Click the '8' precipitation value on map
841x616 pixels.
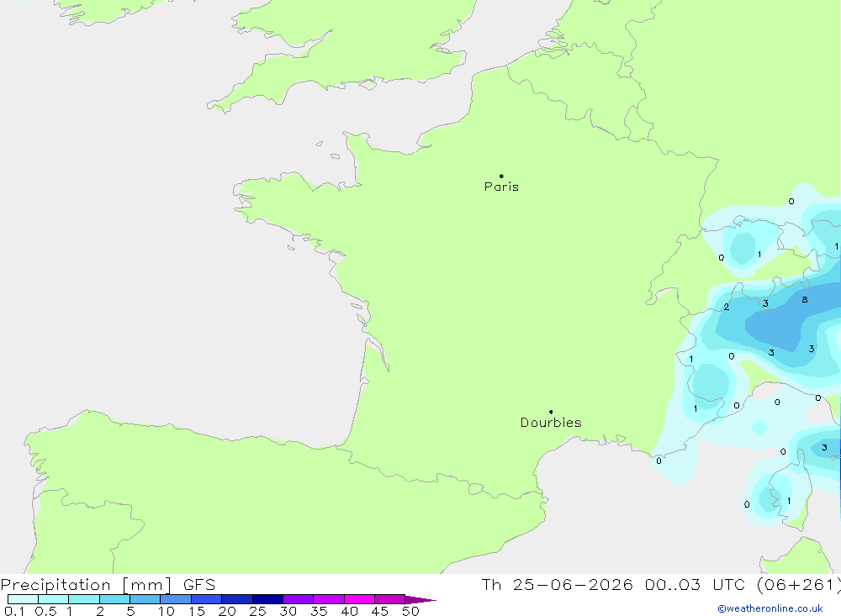tap(805, 300)
